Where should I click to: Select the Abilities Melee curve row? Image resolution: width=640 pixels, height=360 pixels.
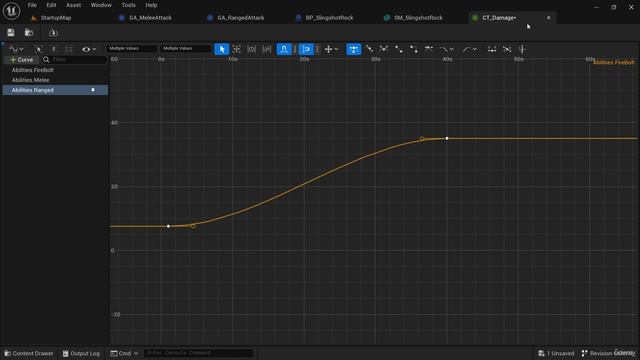(x=55, y=80)
